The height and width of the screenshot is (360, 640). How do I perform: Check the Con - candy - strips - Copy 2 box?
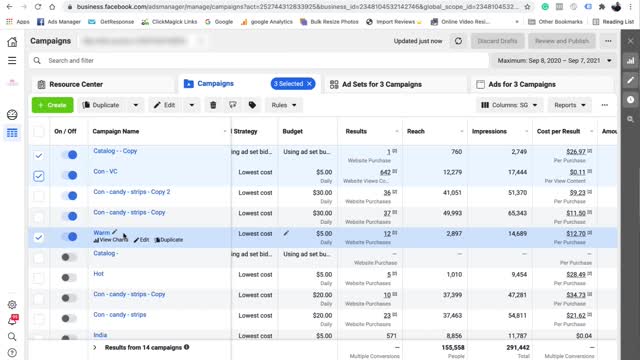[38, 196]
